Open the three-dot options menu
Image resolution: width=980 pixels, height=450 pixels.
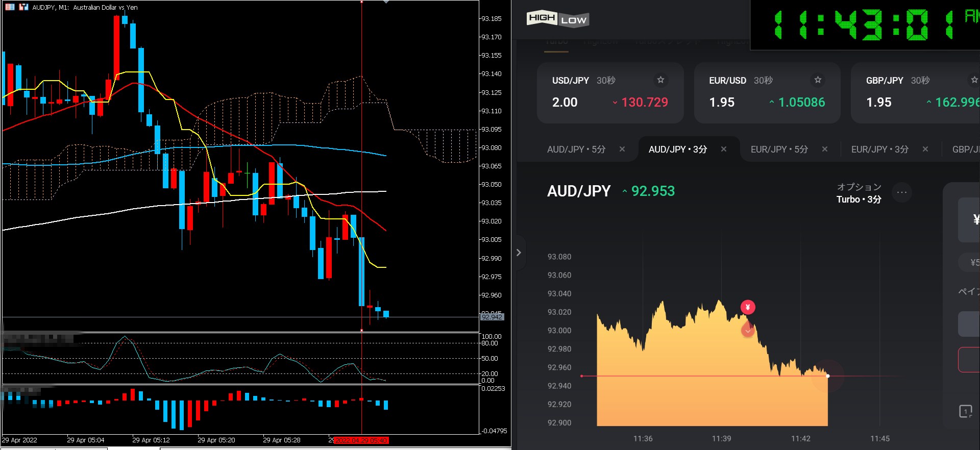tap(902, 193)
